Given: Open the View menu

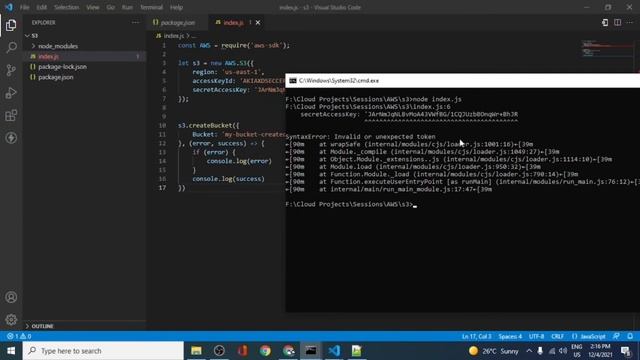Looking at the screenshot, I should (x=93, y=7).
